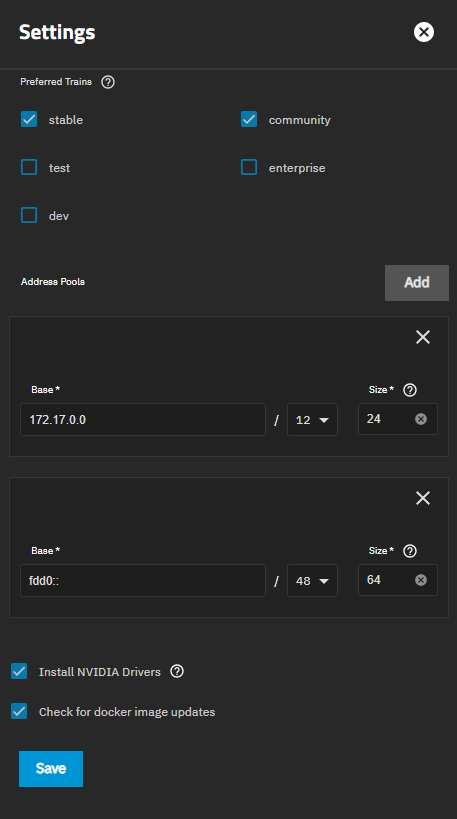
Task: Enable the test train checkbox
Action: 29,167
